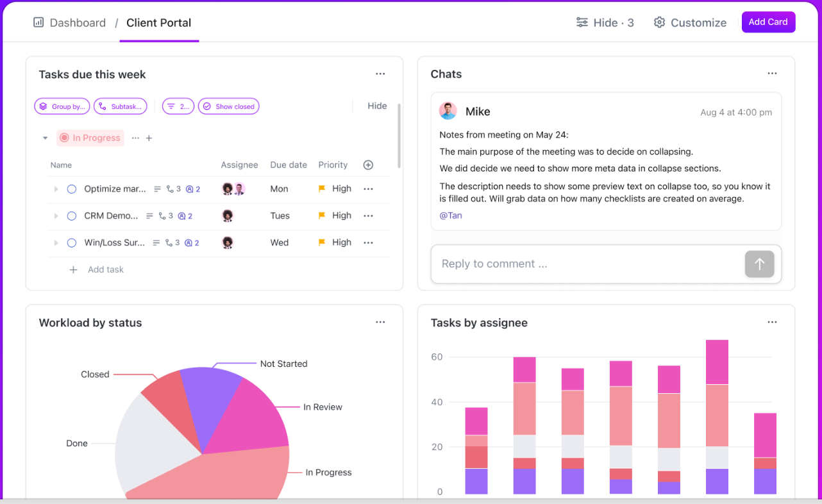Add a column with the plus circle
Screen dimensions: 822x504
point(368,165)
